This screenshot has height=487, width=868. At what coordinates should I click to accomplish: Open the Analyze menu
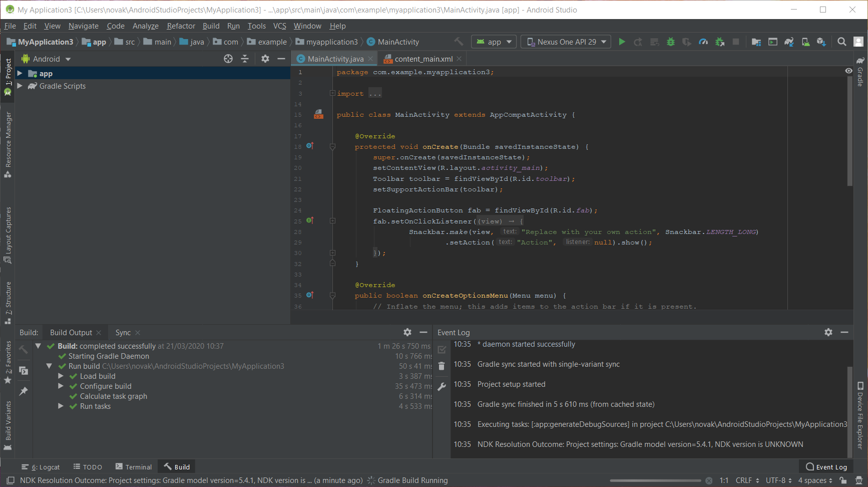tap(146, 26)
